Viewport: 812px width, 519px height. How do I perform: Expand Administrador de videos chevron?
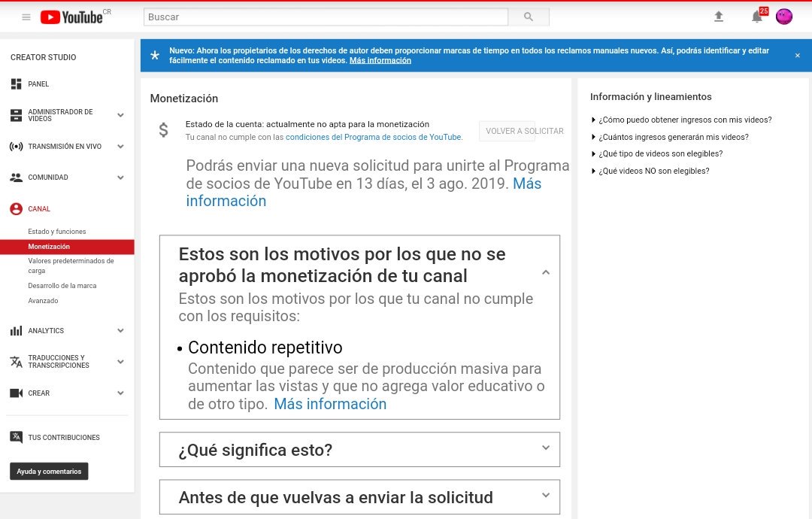120,115
